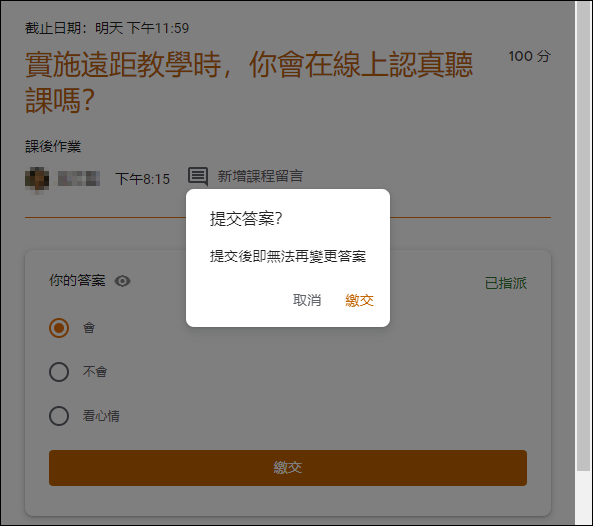
Task: Click the 你的答案 heading
Action: coord(77,281)
